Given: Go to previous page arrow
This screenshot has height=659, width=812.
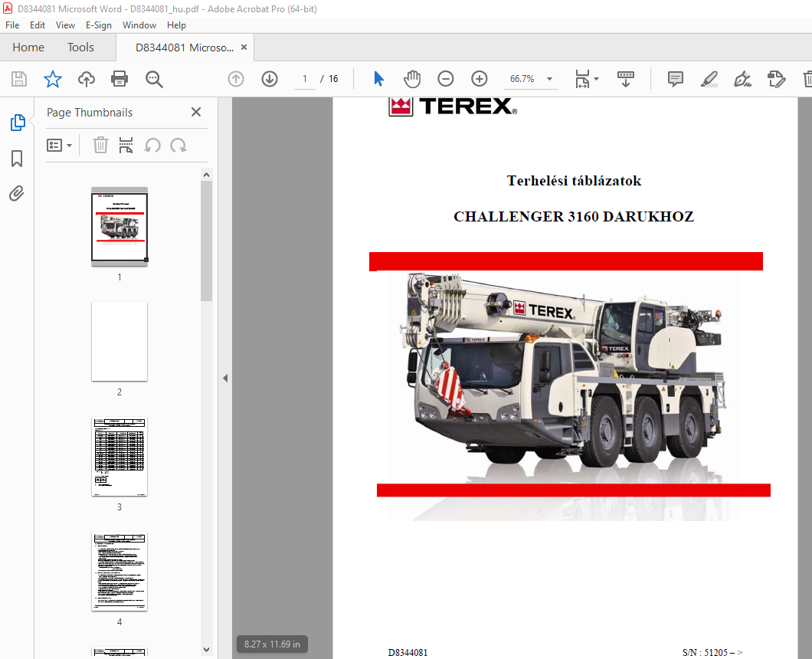Looking at the screenshot, I should point(236,79).
